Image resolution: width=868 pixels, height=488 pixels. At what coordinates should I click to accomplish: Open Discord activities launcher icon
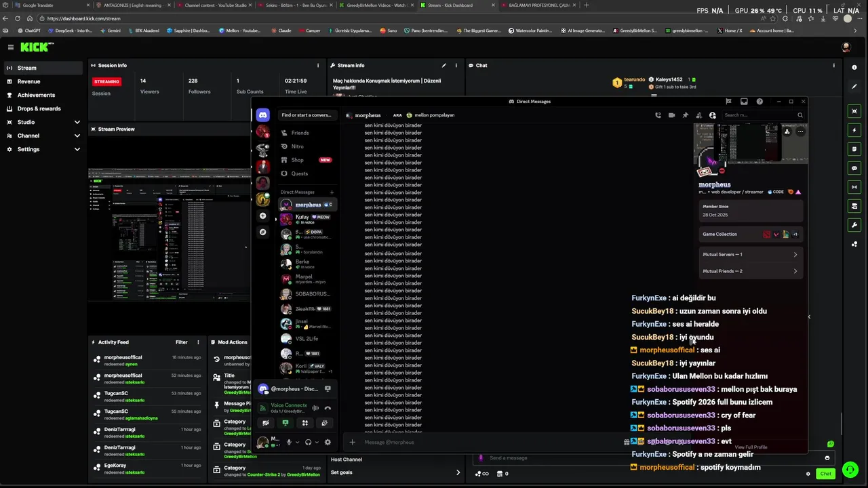tap(305, 423)
